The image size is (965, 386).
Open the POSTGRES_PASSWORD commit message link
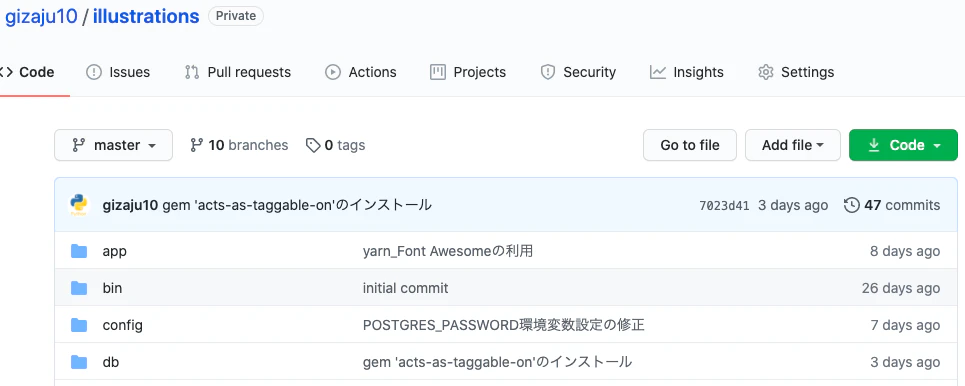pyautogui.click(x=503, y=325)
